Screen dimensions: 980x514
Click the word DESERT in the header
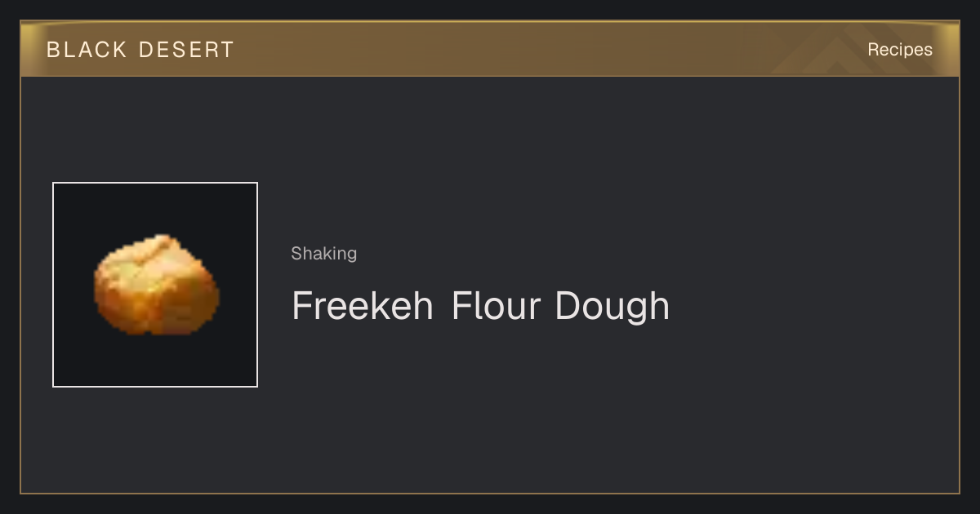click(186, 50)
